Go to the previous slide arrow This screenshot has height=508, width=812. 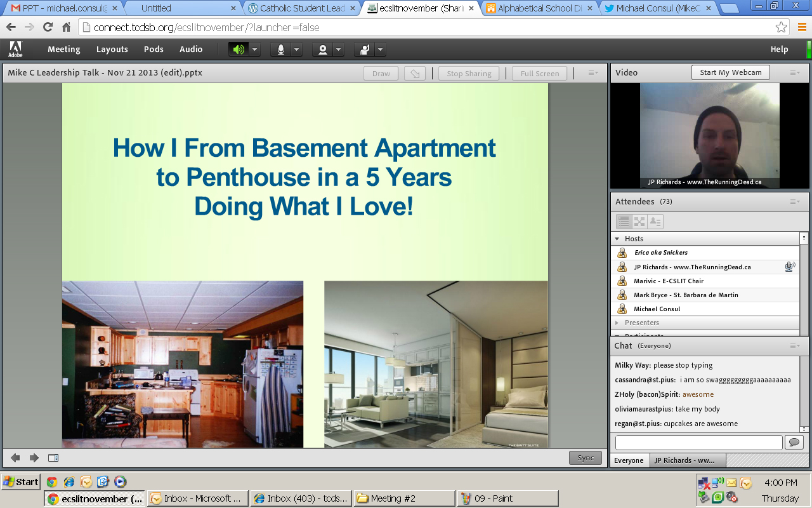[15, 458]
